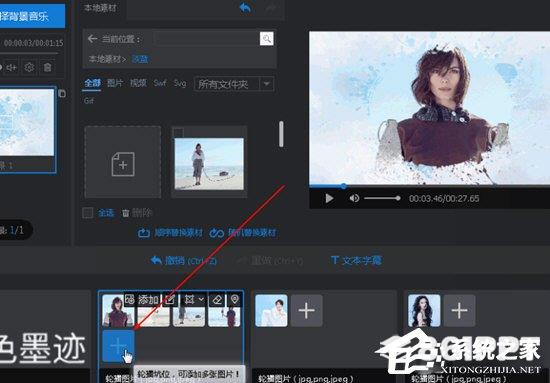Click the music settings gear icon
Viewport: 550px width, 383px height.
click(x=29, y=67)
